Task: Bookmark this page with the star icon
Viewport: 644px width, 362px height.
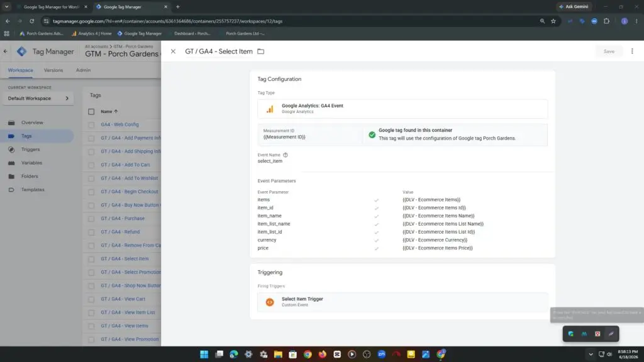Action: (x=553, y=21)
